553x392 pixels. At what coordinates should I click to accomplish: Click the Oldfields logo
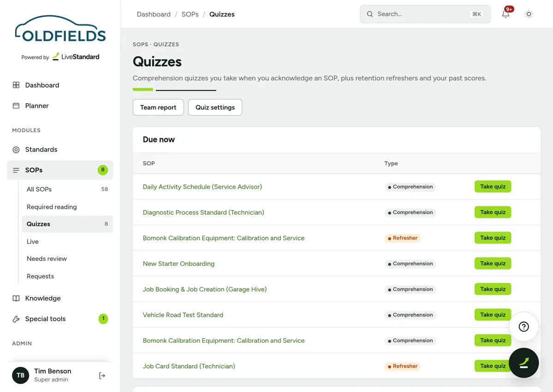click(60, 29)
